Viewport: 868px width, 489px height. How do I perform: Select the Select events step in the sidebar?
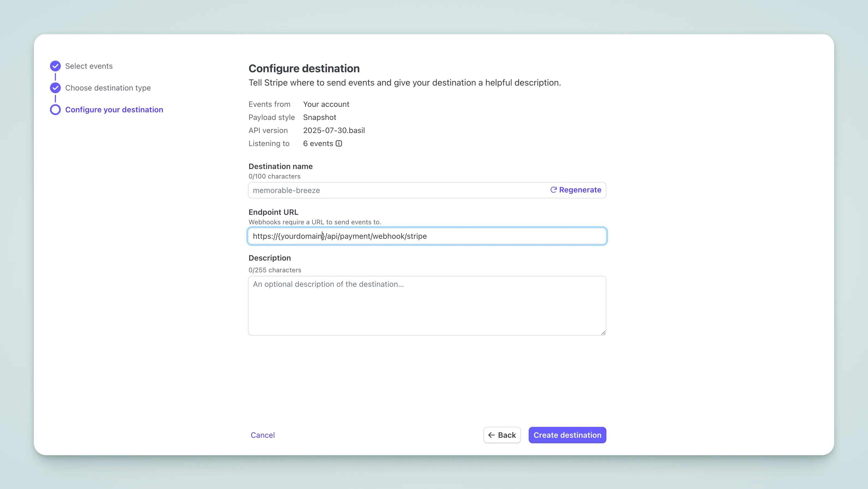[89, 66]
